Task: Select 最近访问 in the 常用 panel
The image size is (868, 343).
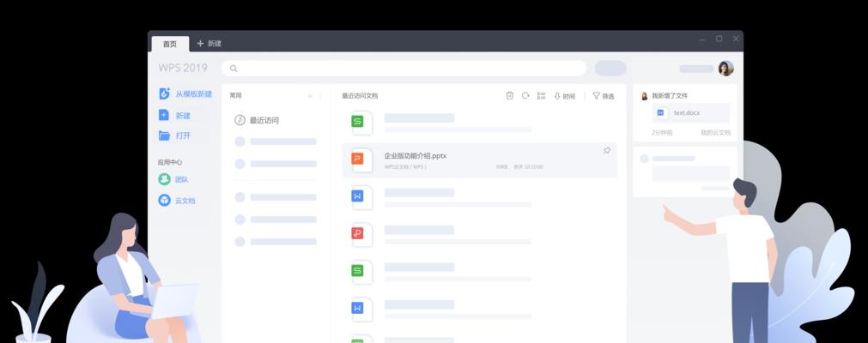Action: tap(257, 120)
